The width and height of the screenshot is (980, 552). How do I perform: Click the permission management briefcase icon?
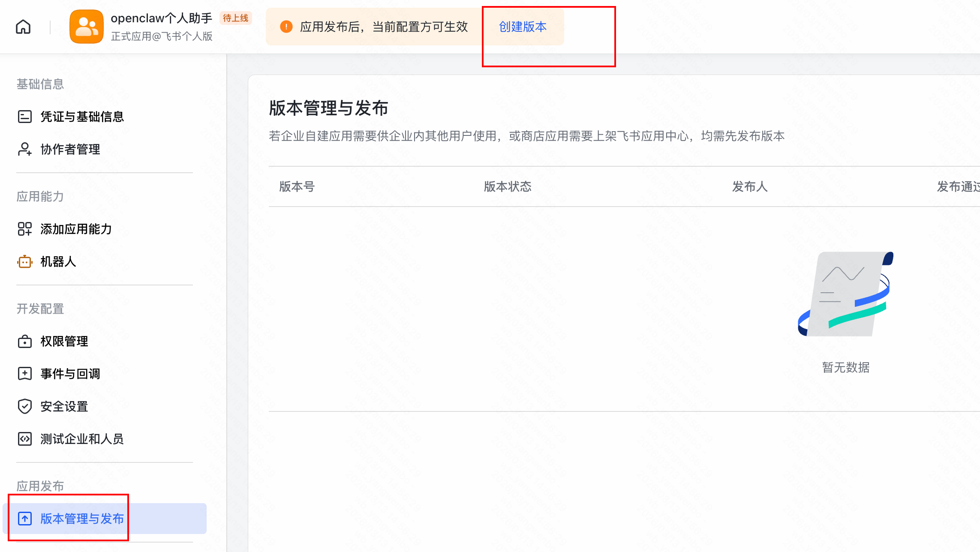pos(24,341)
